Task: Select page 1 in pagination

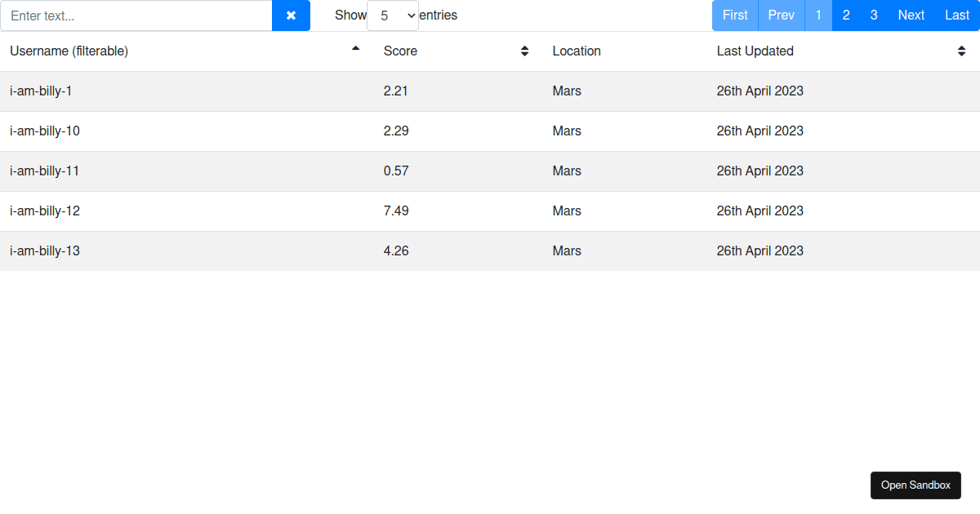Action: (818, 16)
